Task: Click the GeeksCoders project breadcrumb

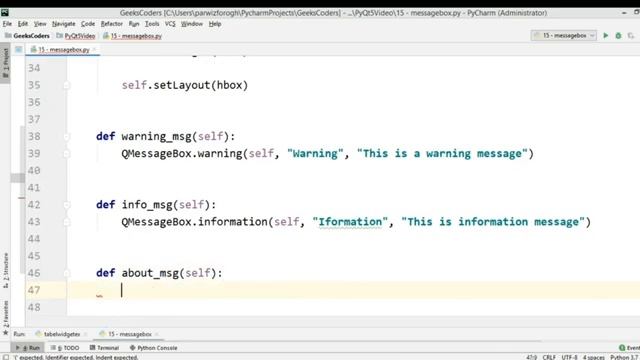Action: click(28, 36)
